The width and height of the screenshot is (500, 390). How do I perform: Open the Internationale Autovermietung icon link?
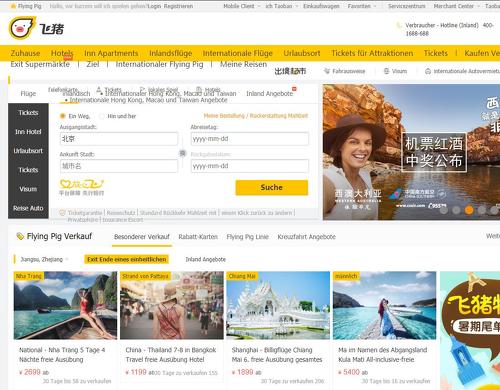428,71
